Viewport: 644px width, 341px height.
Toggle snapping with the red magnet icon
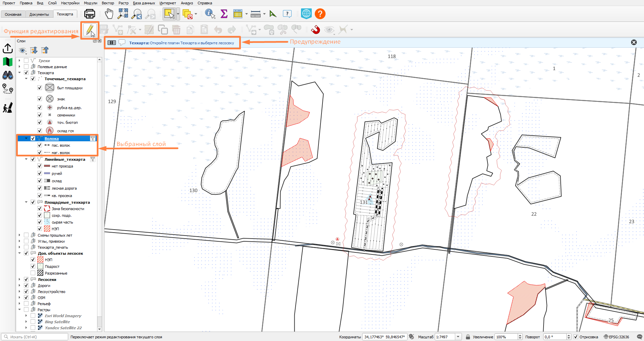point(315,30)
